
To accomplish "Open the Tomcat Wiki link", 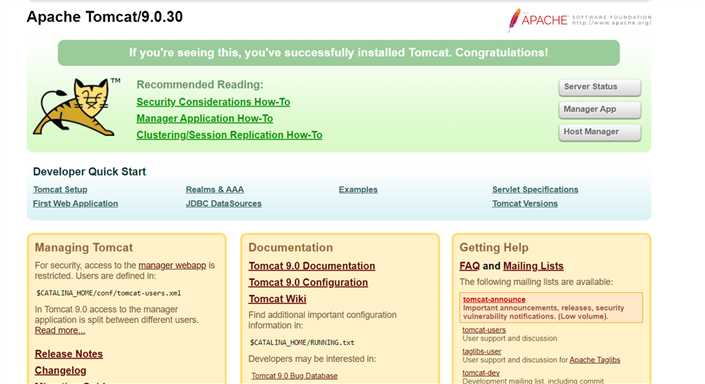I will pos(277,299).
